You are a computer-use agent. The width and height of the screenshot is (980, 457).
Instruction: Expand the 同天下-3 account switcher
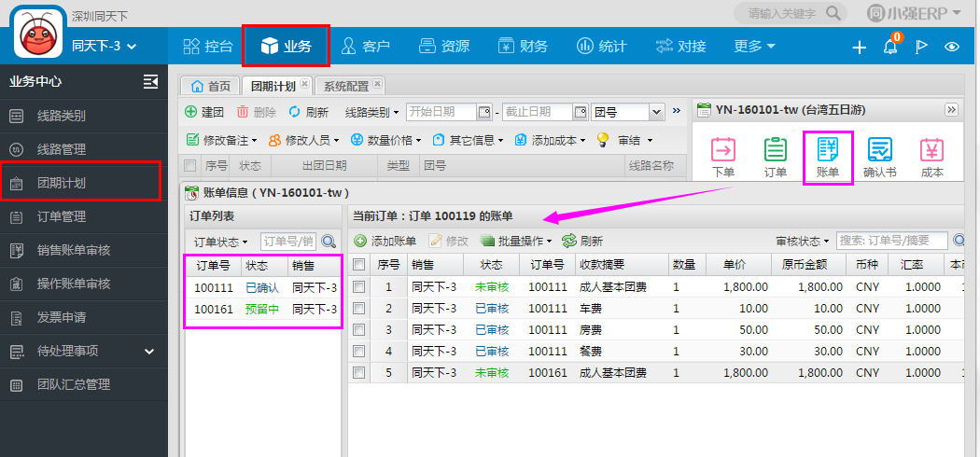point(104,46)
